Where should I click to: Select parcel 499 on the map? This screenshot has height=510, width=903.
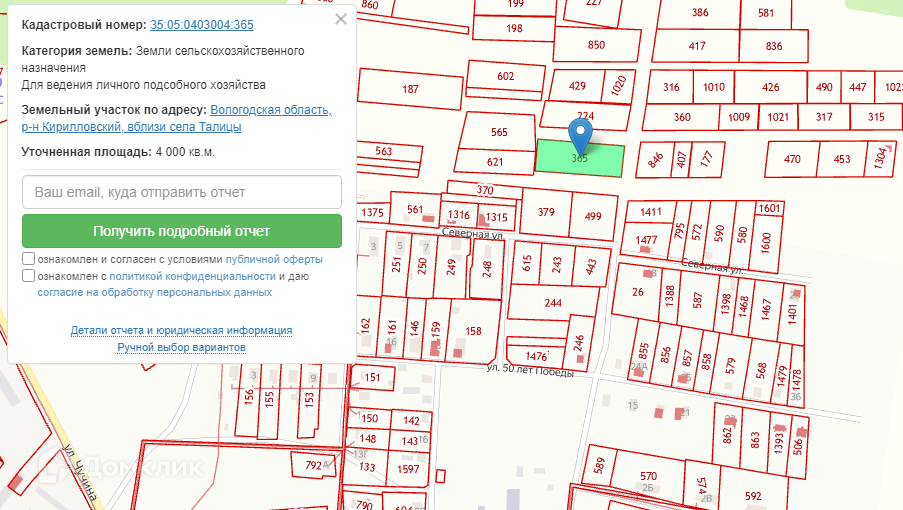593,216
